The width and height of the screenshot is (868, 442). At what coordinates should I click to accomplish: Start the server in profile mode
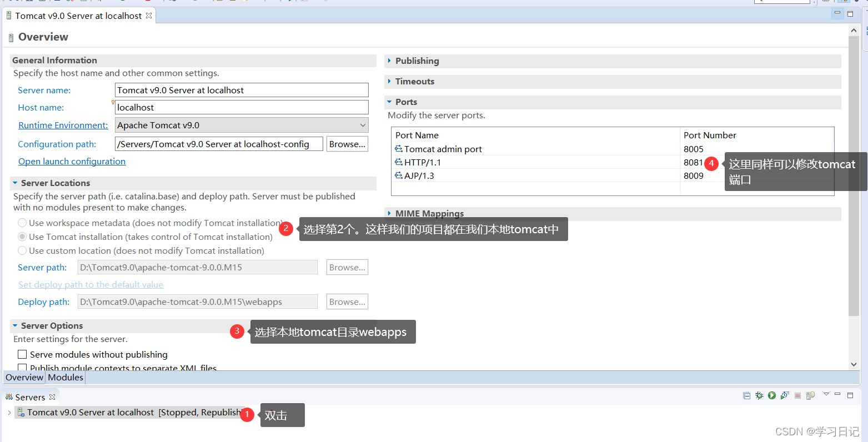tap(785, 396)
